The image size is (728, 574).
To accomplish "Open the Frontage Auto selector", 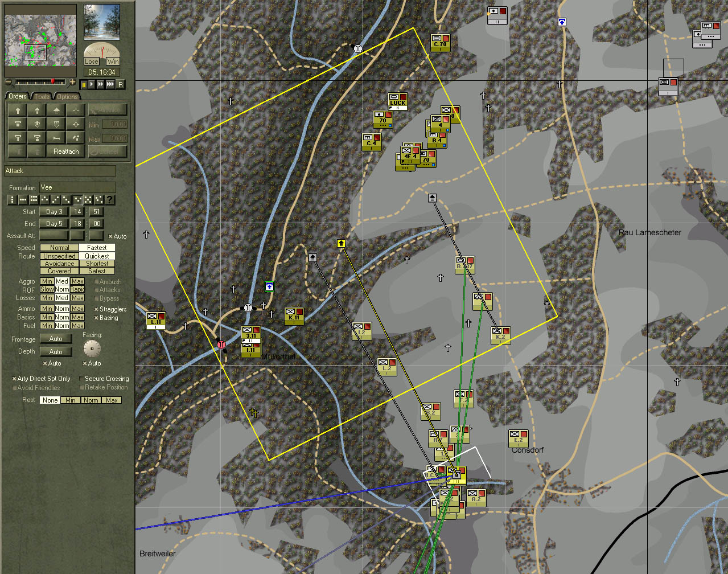I will pyautogui.click(x=56, y=339).
